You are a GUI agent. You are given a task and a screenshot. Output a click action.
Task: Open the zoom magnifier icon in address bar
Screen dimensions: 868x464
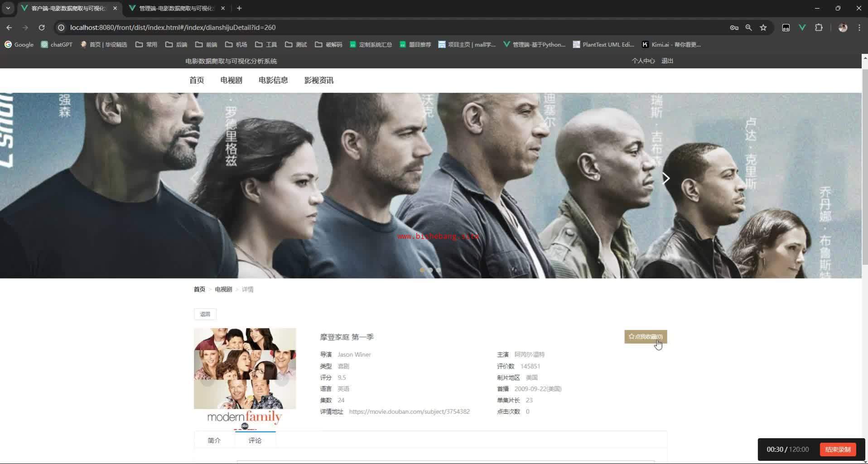coord(749,28)
